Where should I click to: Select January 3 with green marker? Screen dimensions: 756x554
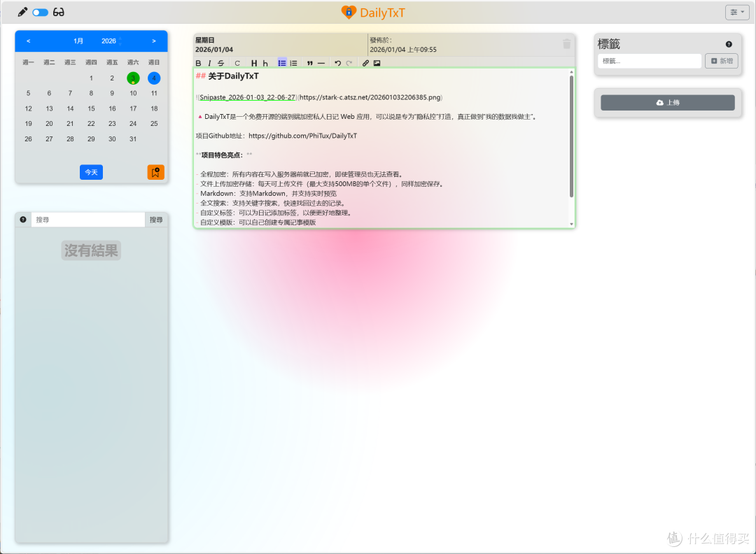[133, 78]
